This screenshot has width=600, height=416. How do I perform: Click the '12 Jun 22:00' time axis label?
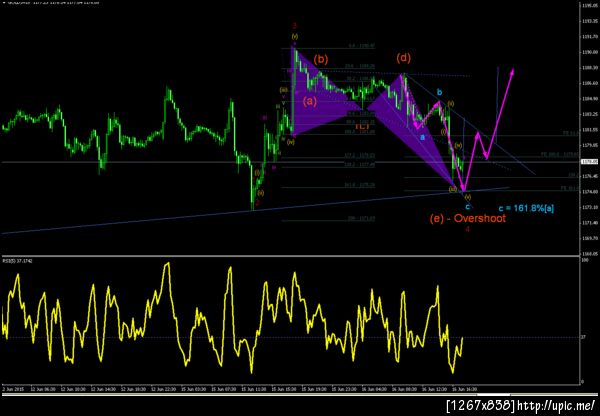point(163,389)
